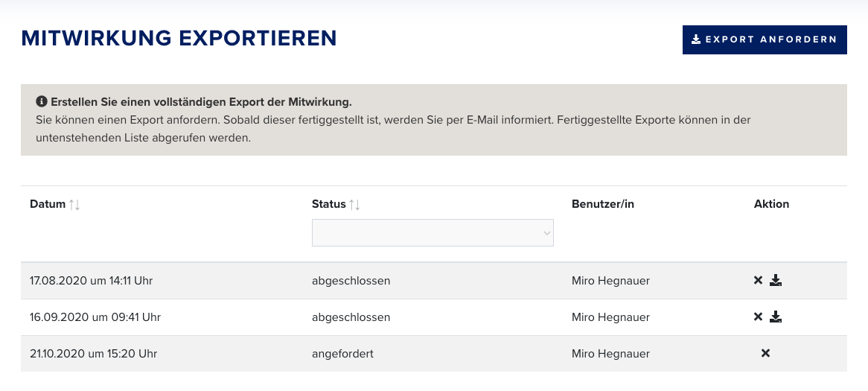The height and width of the screenshot is (391, 868).
Task: Download the 16.09.2020 export
Action: point(776,317)
